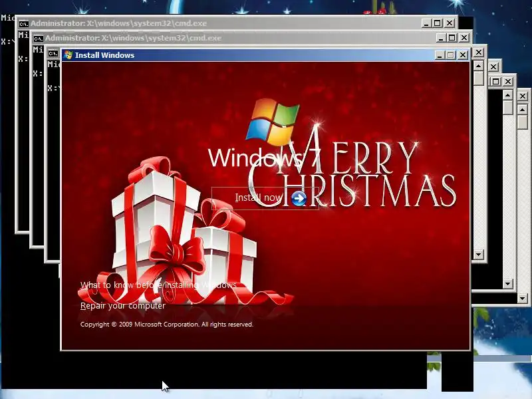Click the down arrow of the middle cmd scrollbar
This screenshot has width=532, height=399.
pos(508,284)
